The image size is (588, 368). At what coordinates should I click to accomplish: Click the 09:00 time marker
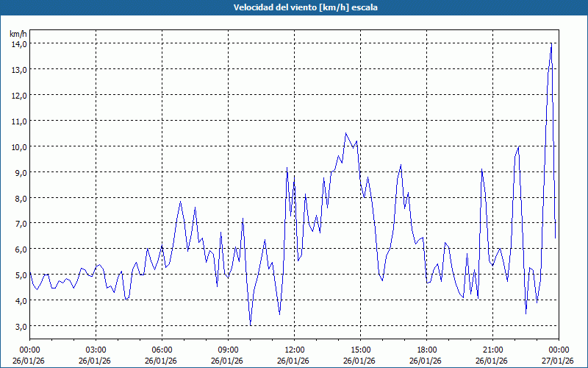[x=228, y=350]
